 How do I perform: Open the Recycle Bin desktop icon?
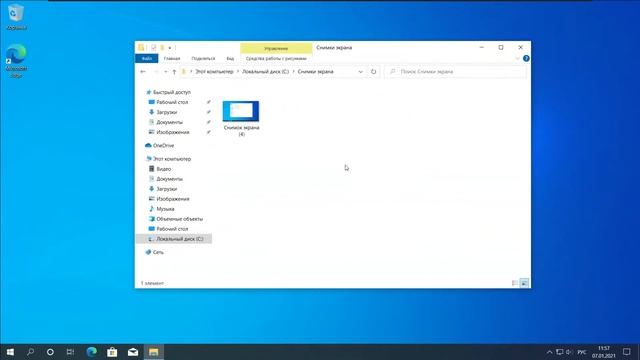(16, 17)
